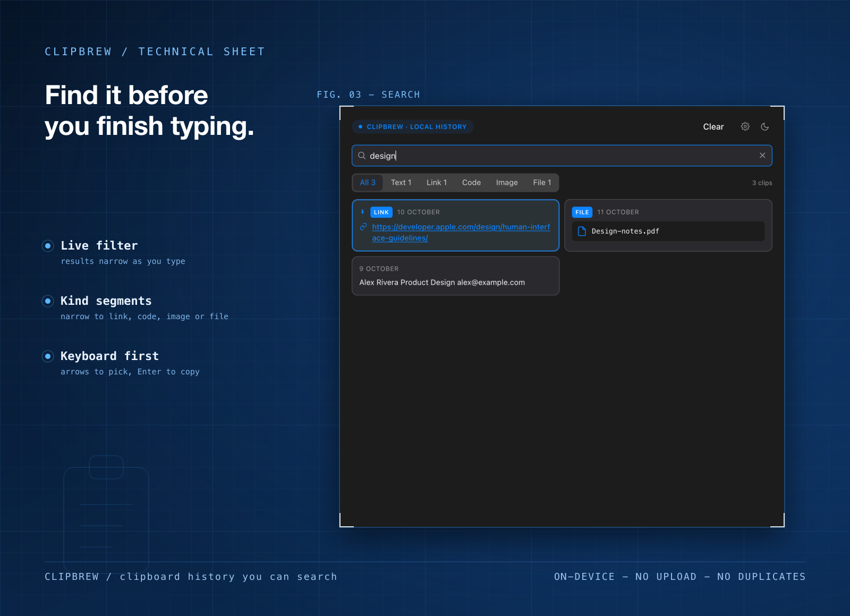Click the 10 OCTOBER date label

(419, 212)
